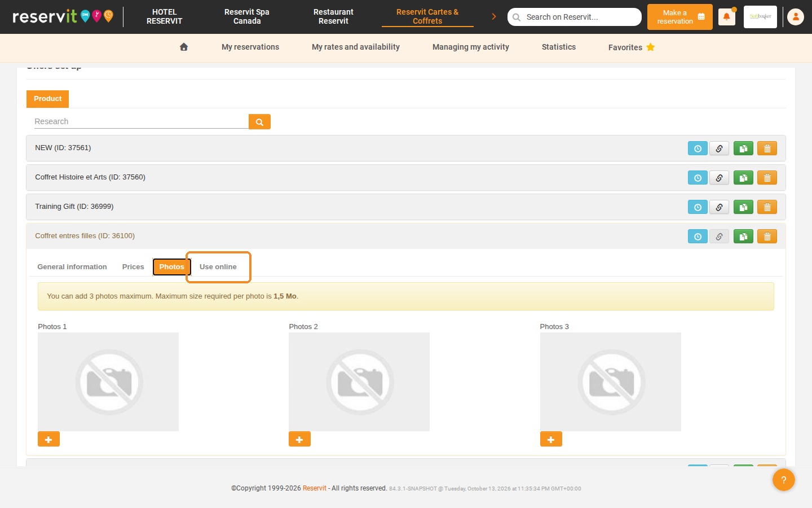Viewport: 812px width, 508px height.
Task: Focus the Search on Reservit field
Action: point(575,17)
